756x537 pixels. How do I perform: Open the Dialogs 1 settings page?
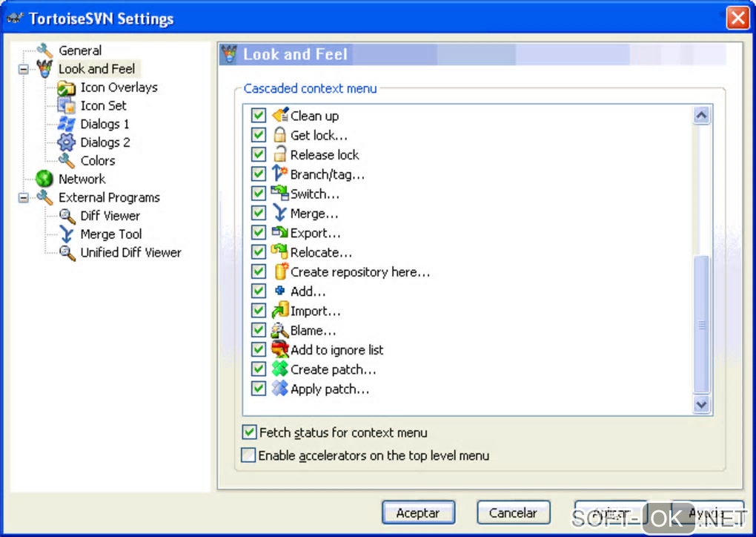click(x=105, y=124)
